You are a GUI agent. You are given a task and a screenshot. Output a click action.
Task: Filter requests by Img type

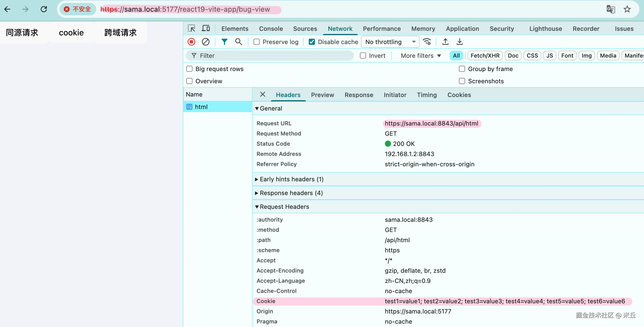(586, 56)
